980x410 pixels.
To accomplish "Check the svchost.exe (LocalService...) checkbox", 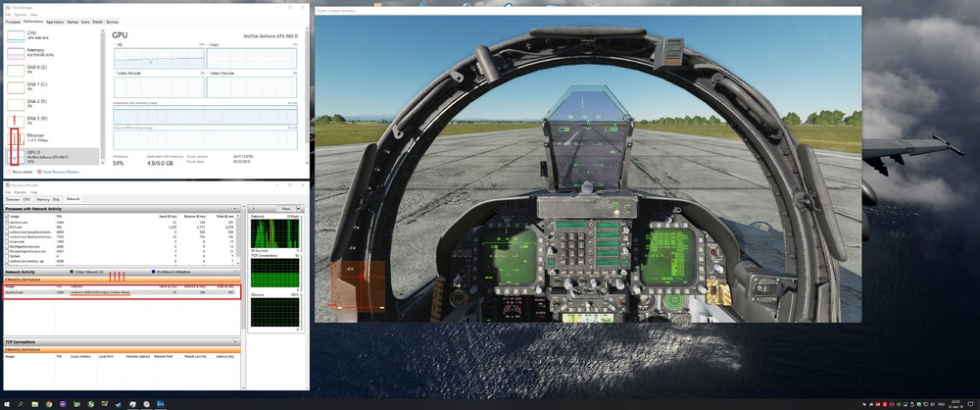I will [7, 231].
